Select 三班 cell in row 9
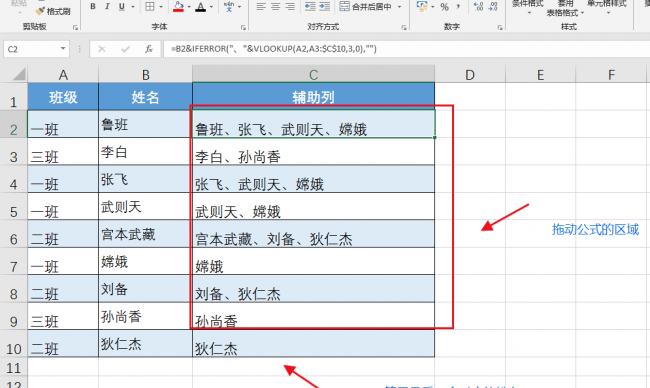 (x=63, y=316)
